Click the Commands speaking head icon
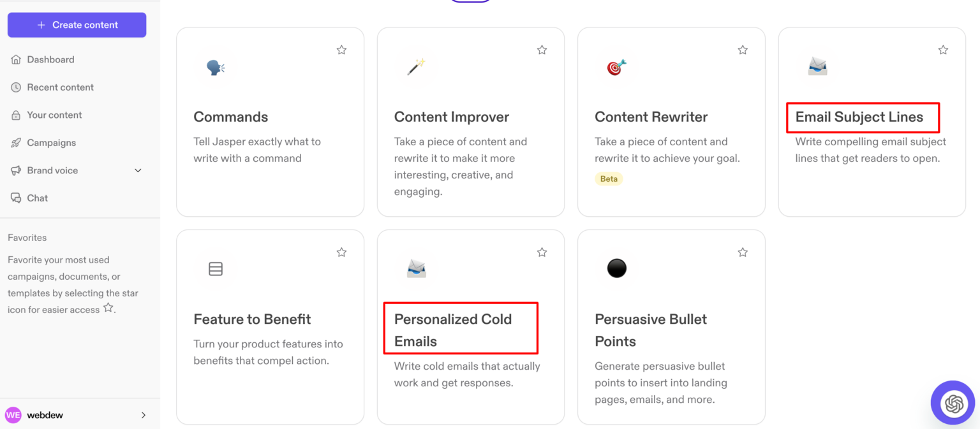The width and height of the screenshot is (980, 429). pos(216,67)
